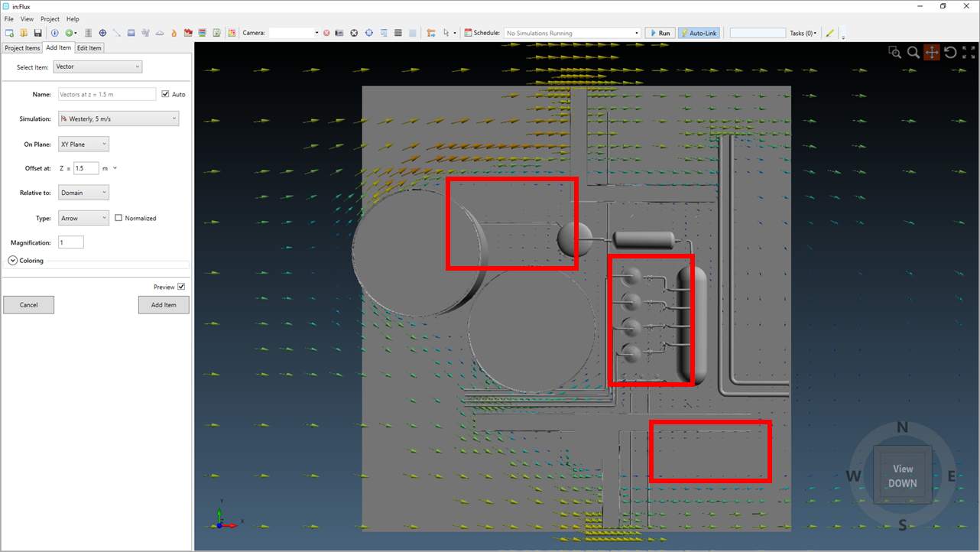The image size is (980, 552).
Task: Click the Run simulation button
Action: click(x=660, y=33)
